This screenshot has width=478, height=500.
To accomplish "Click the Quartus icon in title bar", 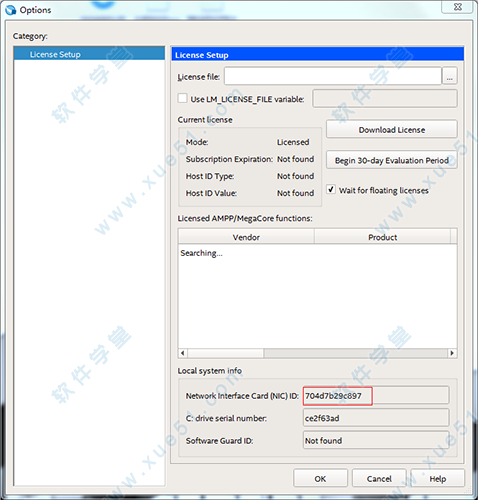I will tap(10, 10).
